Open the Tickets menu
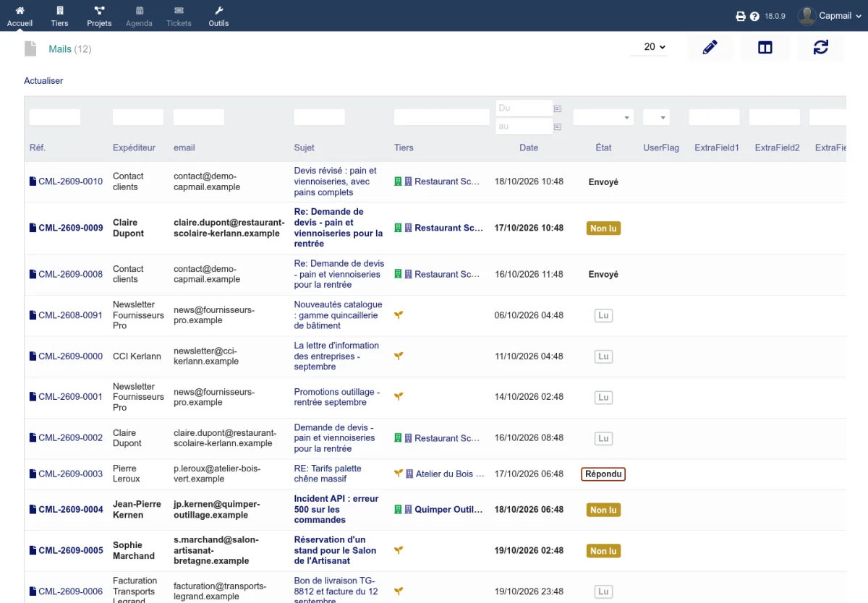Image resolution: width=868 pixels, height=603 pixels. 179,16
